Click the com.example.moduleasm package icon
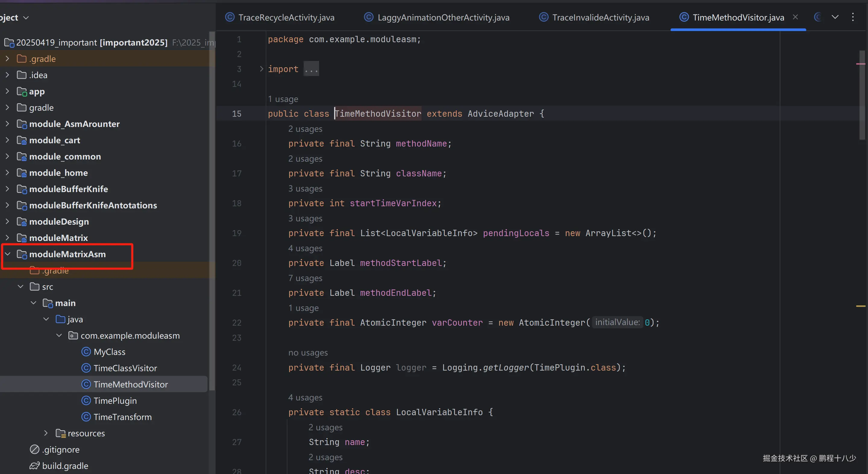This screenshot has width=868, height=474. point(73,335)
